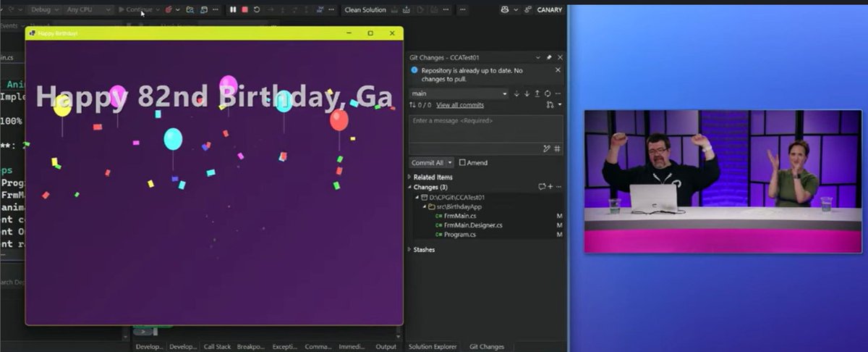
Task: Click the hash reference icon in message box
Action: pyautogui.click(x=558, y=148)
